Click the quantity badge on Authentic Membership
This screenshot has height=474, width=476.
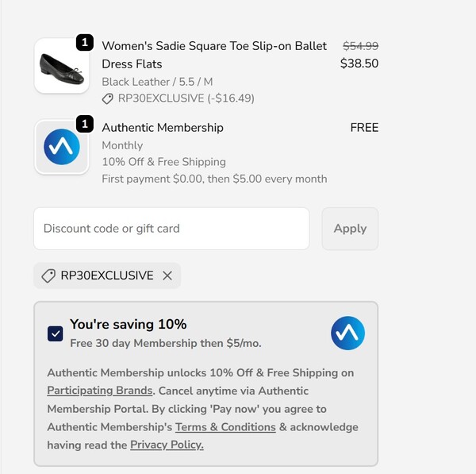(85, 124)
